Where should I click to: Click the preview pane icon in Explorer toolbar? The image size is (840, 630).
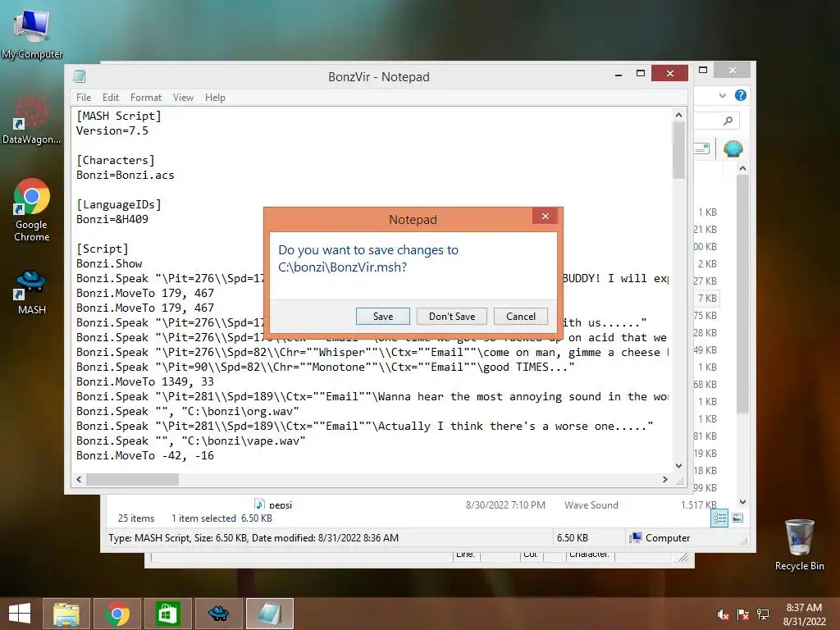pos(702,148)
